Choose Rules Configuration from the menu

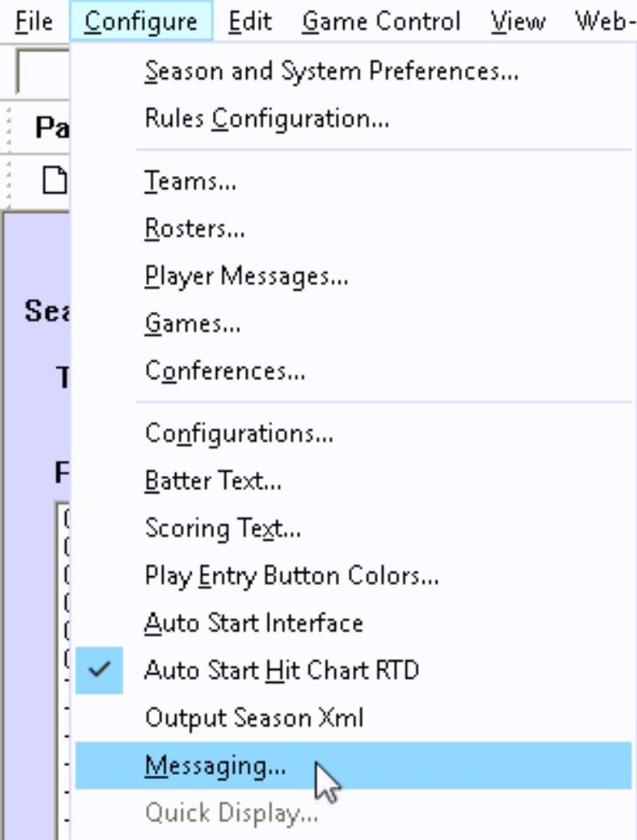click(x=267, y=119)
